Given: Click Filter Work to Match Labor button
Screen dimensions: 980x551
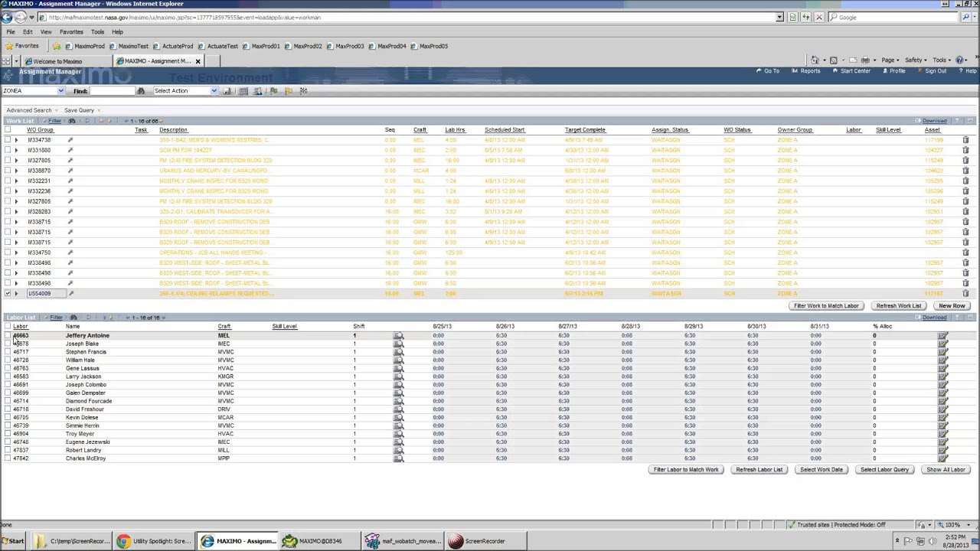Looking at the screenshot, I should click(x=826, y=306).
